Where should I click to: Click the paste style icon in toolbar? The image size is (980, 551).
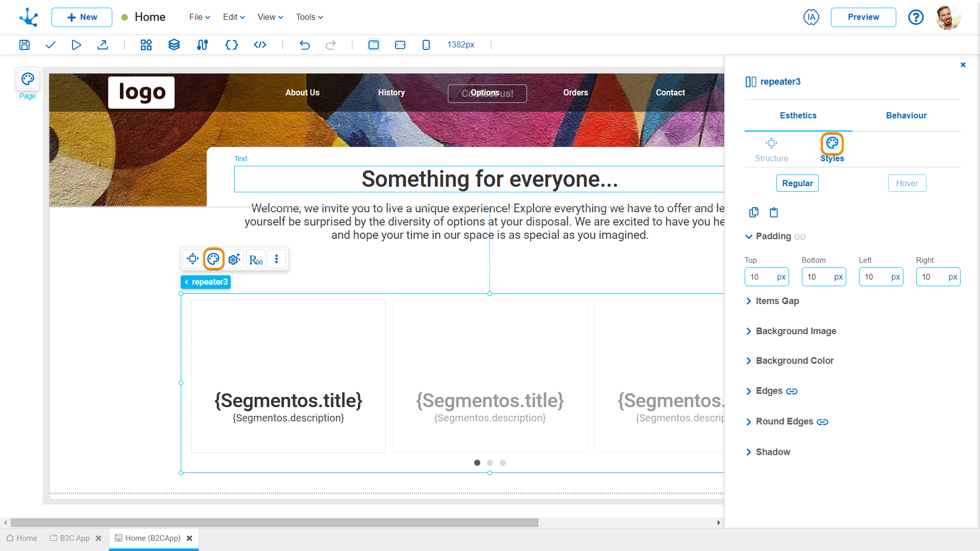(x=773, y=211)
